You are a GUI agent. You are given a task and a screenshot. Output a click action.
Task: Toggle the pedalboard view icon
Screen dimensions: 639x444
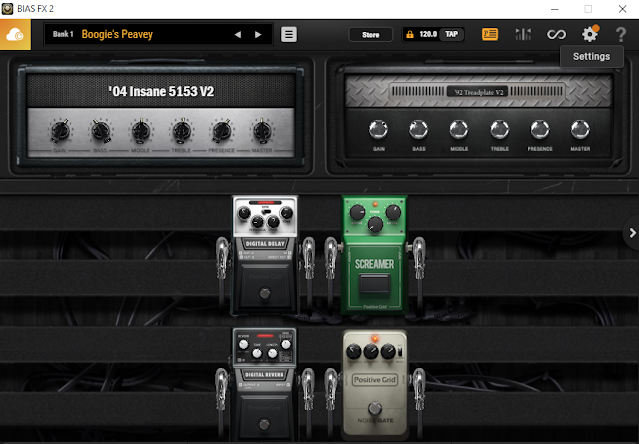(x=490, y=34)
